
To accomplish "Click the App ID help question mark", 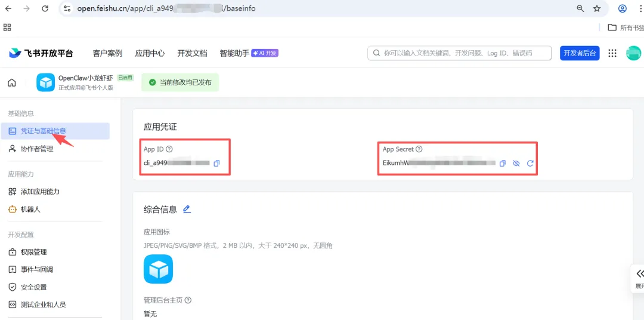I will (x=169, y=149).
